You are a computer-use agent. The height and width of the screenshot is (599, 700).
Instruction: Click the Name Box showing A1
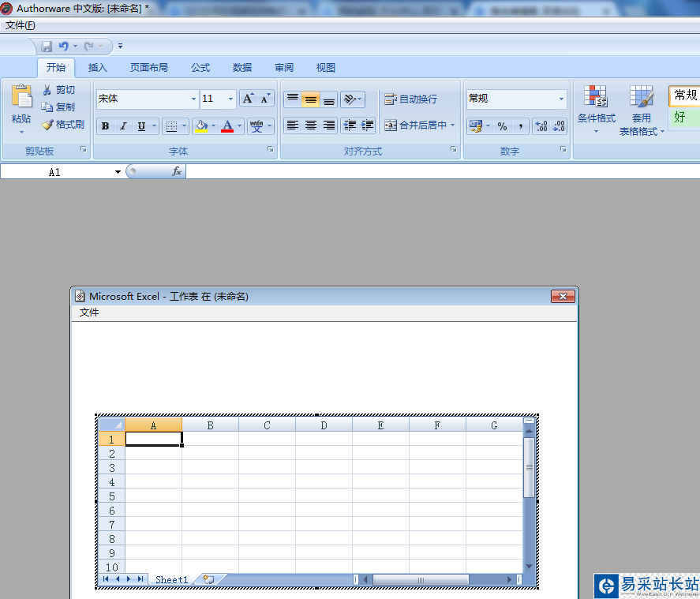tap(55, 172)
